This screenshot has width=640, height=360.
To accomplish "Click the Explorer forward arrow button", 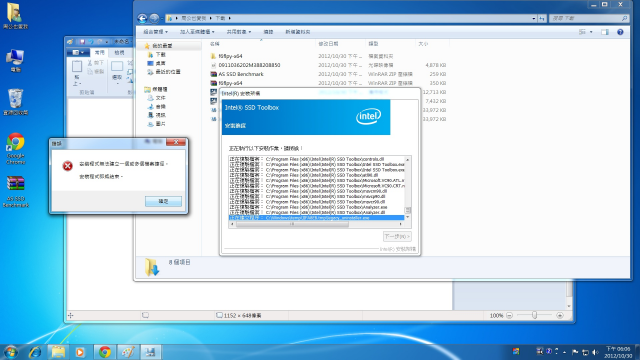I will tap(154, 18).
